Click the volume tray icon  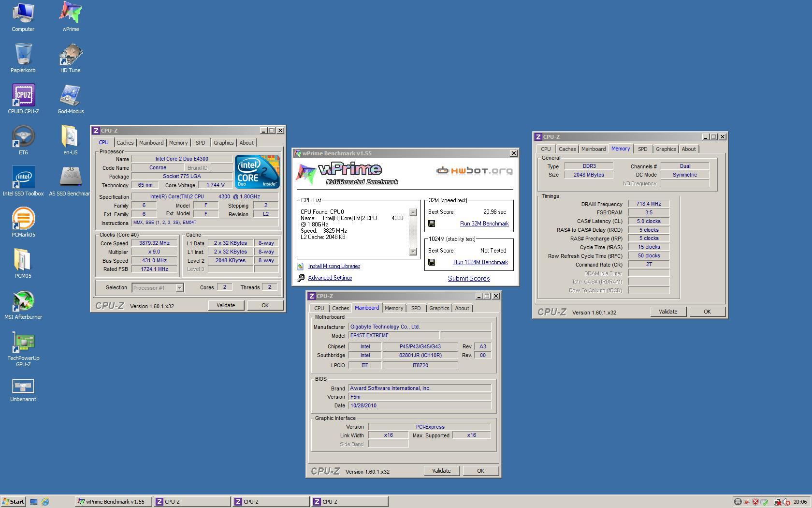pyautogui.click(x=787, y=502)
